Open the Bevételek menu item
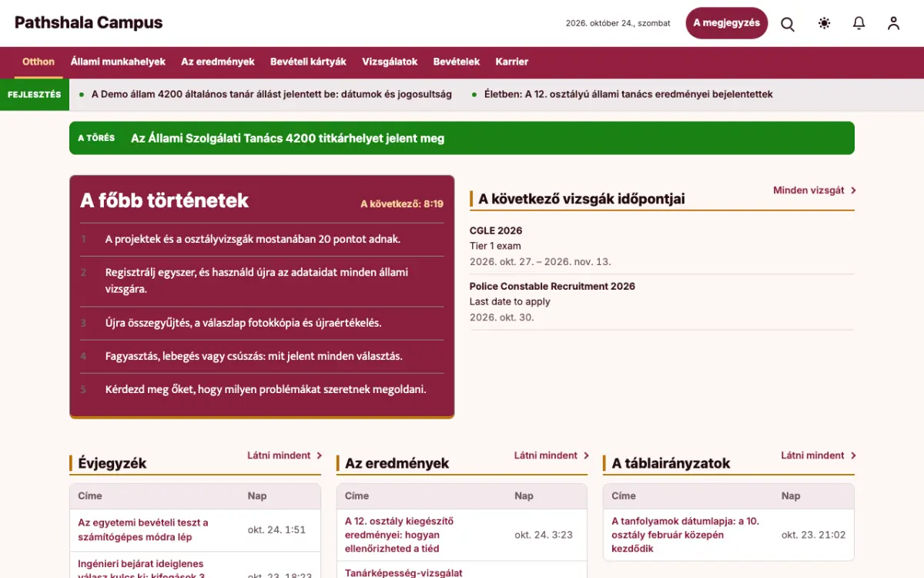Image resolution: width=924 pixels, height=578 pixels. 457,62
